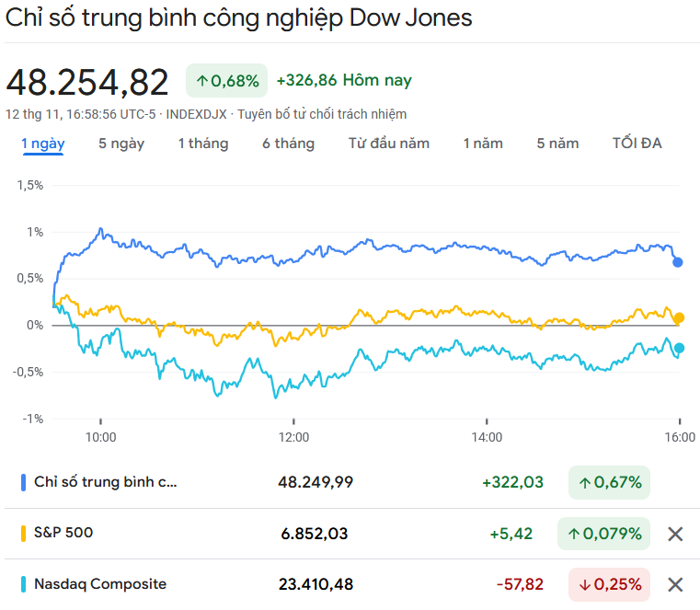
Task: Click the S&P 500 legend row
Action: (x=184, y=534)
